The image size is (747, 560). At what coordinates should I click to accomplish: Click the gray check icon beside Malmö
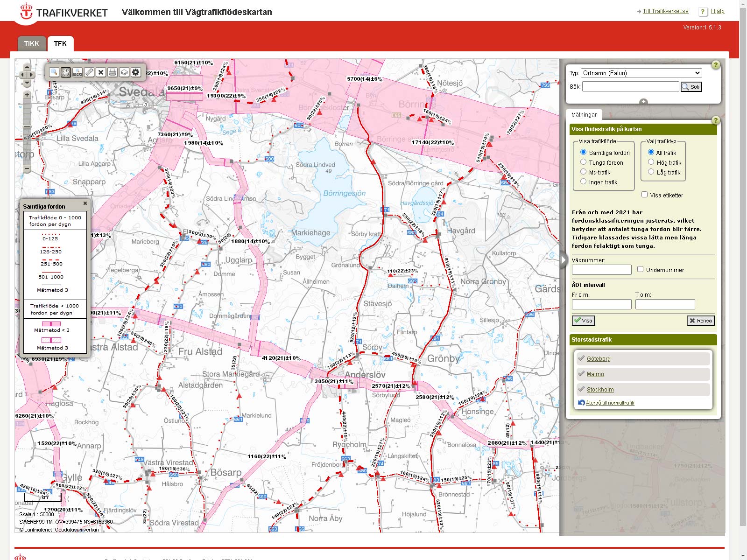click(581, 374)
